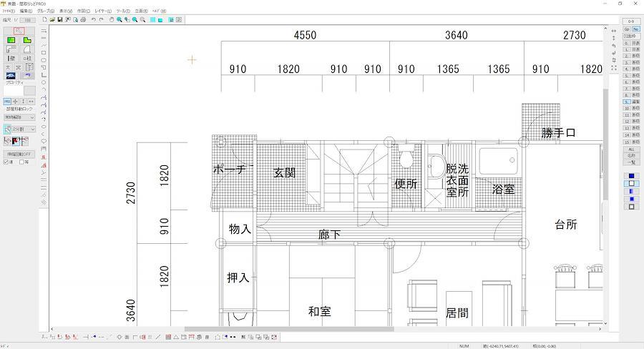Click layer number 1 button
Viewport: 644px width, 349px height.
pyautogui.click(x=627, y=49)
